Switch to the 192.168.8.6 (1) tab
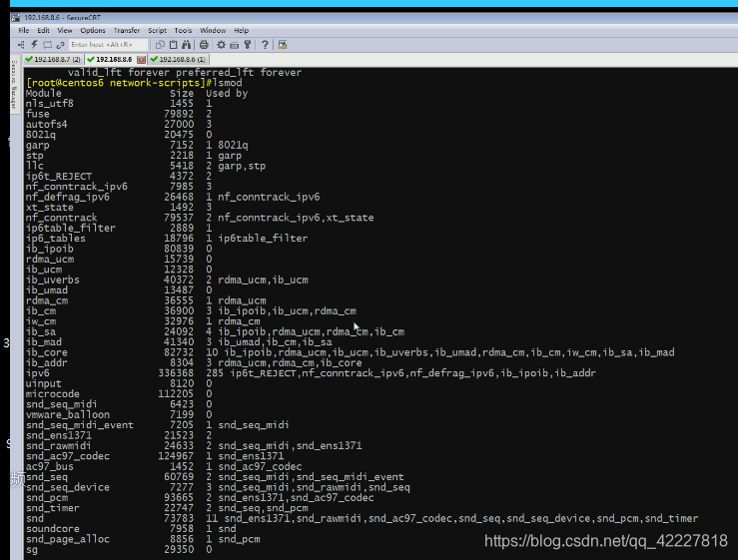 coord(178,59)
